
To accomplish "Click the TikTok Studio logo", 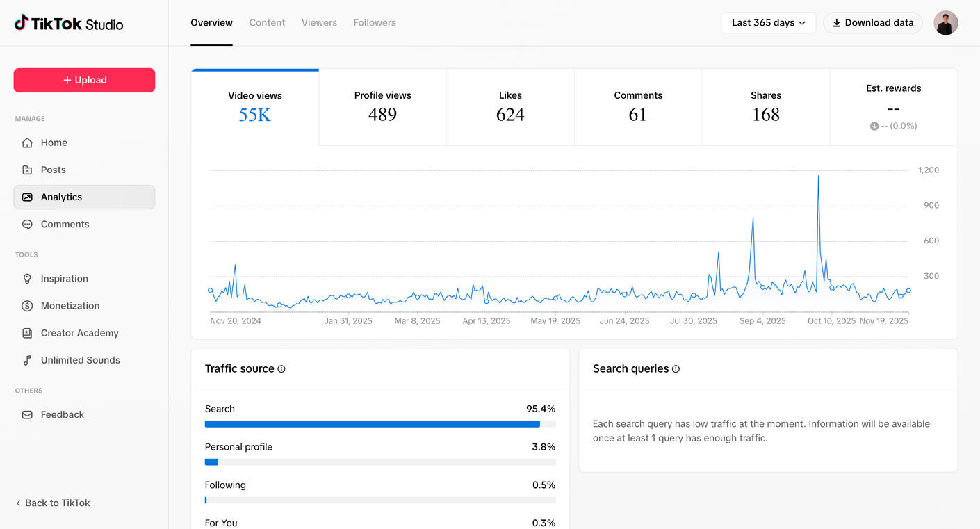I will (x=69, y=24).
